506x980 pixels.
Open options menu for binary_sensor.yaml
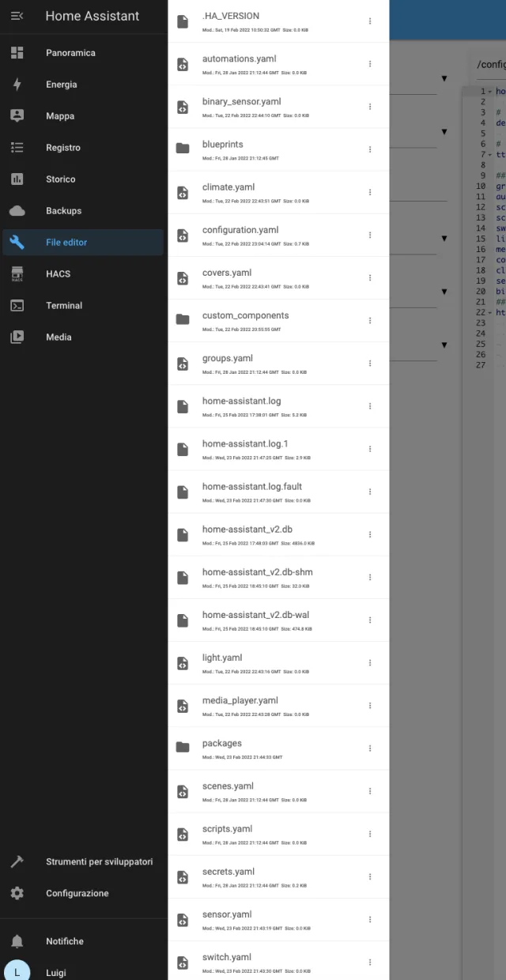[x=370, y=107]
